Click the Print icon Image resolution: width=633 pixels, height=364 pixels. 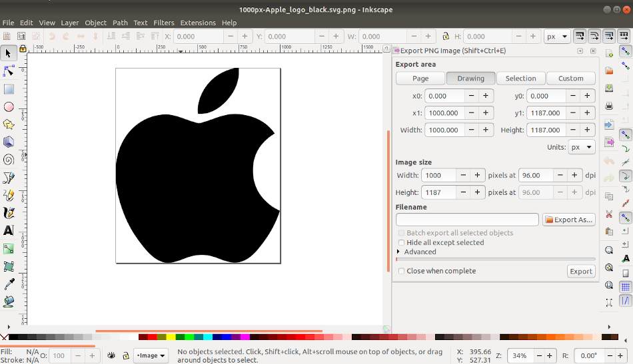tap(609, 106)
